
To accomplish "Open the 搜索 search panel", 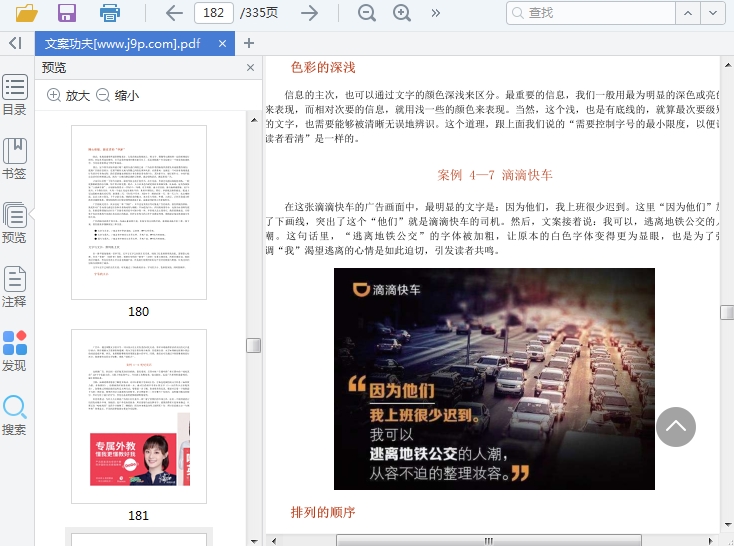I will pos(15,415).
